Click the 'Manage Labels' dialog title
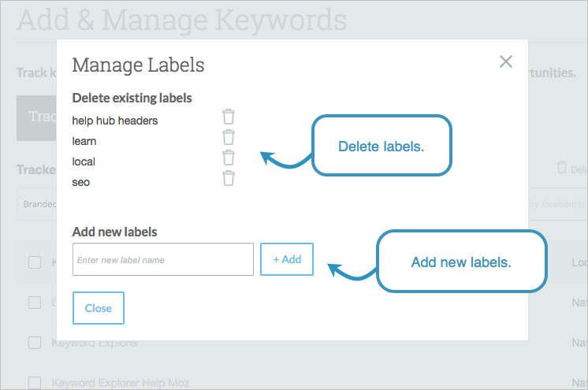Screen dimensions: 588x390 click(138, 65)
